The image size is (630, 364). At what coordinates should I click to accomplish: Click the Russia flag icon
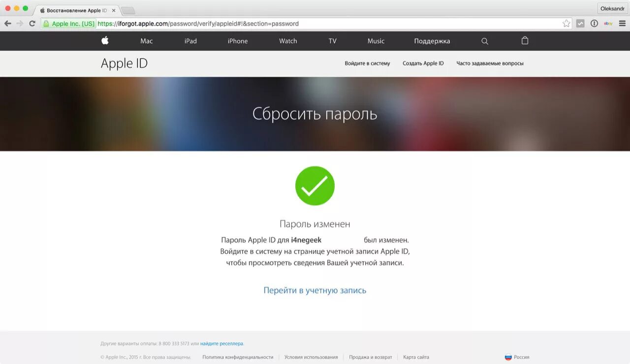508,357
